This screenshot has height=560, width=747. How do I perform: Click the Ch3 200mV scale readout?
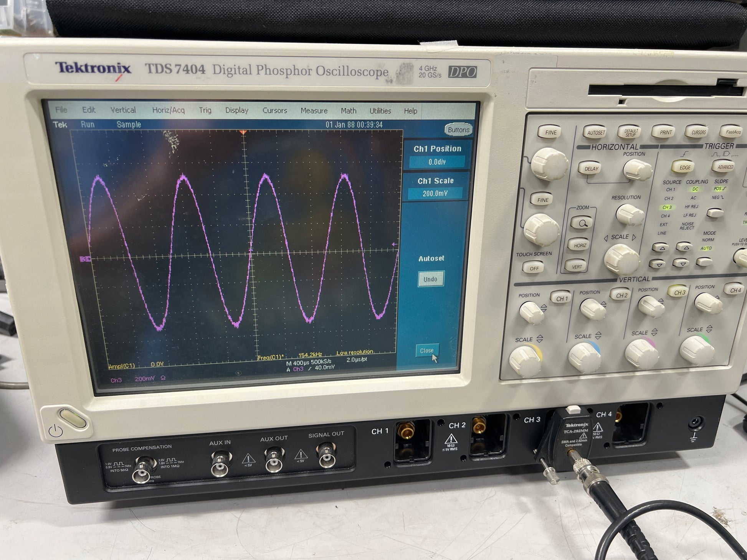(x=138, y=379)
